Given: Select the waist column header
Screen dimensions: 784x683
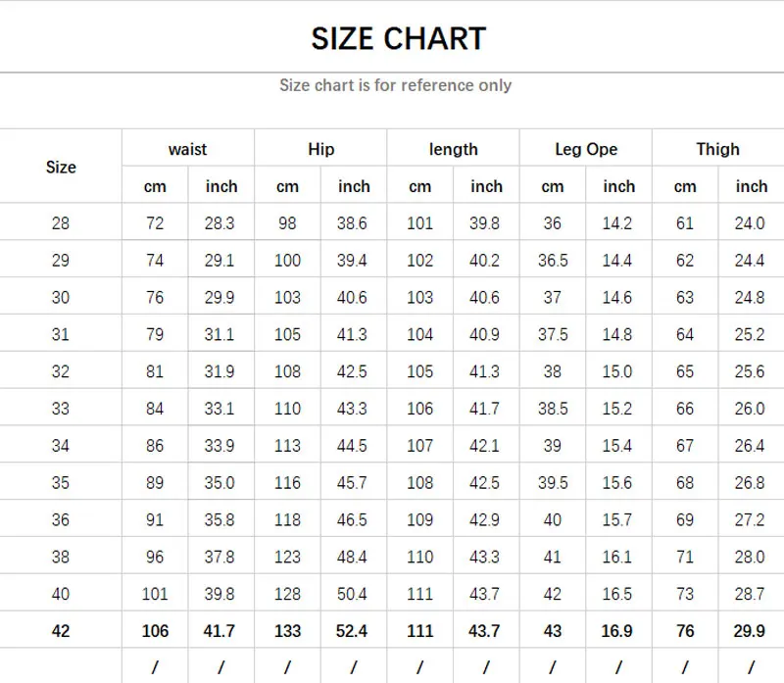Looking at the screenshot, I should 187,149.
